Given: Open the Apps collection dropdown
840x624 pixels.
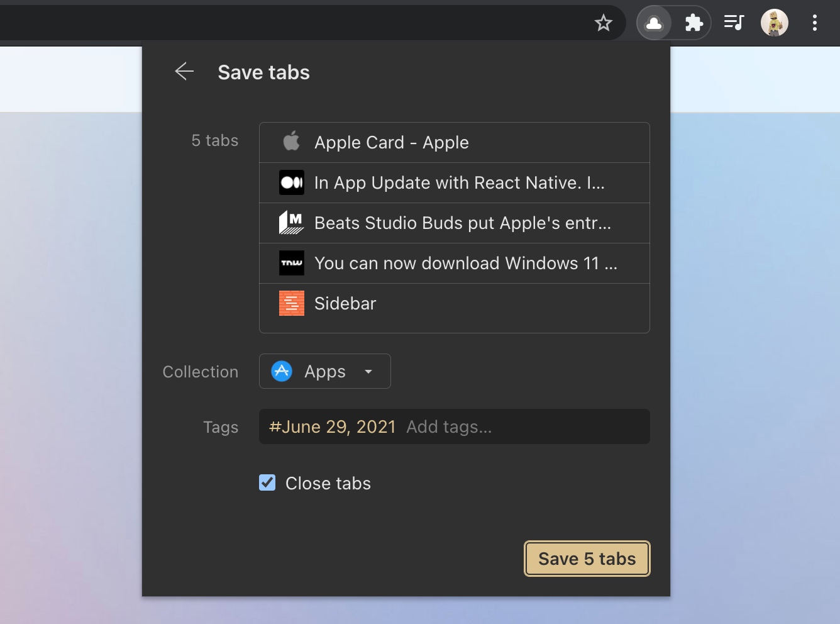Looking at the screenshot, I should (x=324, y=371).
